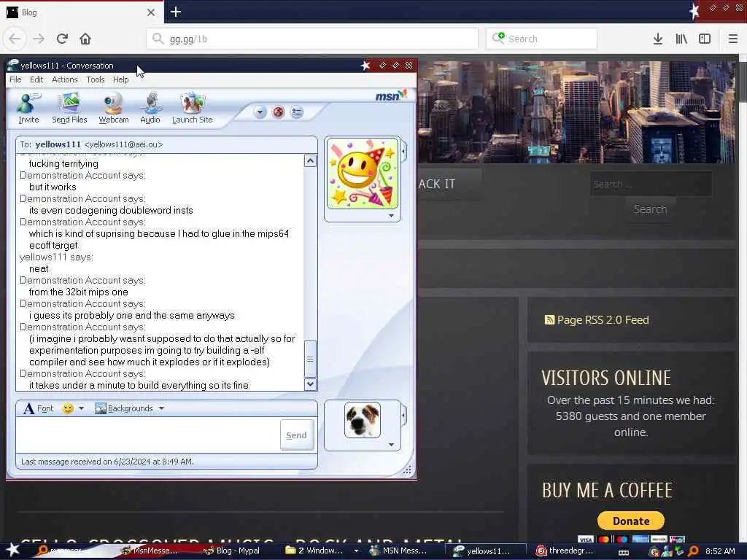
Task: Click the yellow Donate button
Action: point(631,521)
